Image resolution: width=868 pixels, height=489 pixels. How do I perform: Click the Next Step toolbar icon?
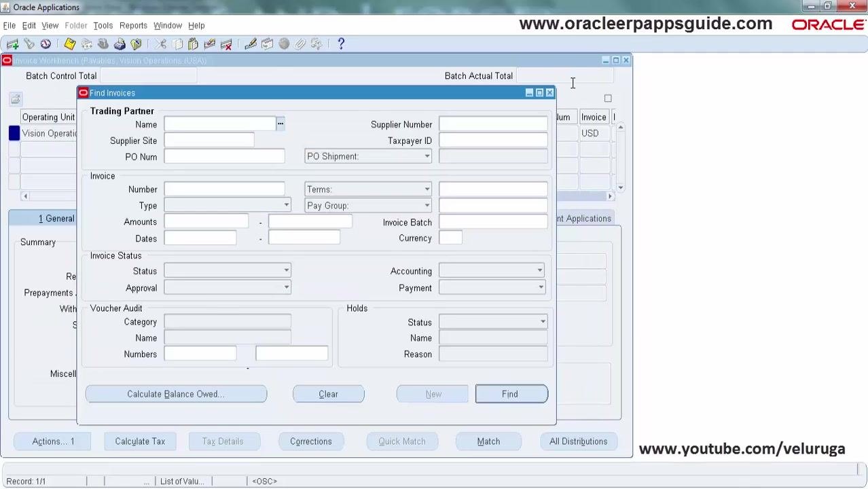coord(86,44)
